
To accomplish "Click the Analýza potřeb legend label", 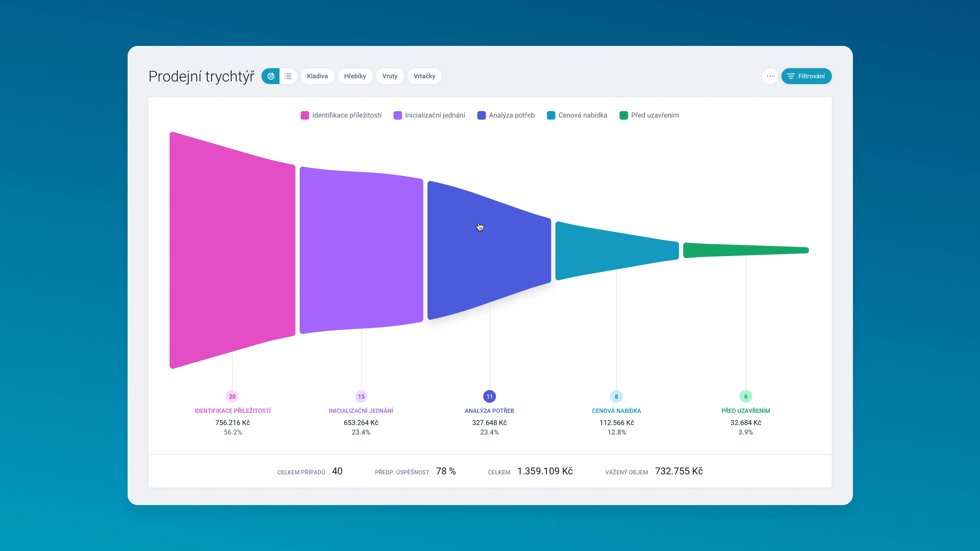I will click(512, 115).
